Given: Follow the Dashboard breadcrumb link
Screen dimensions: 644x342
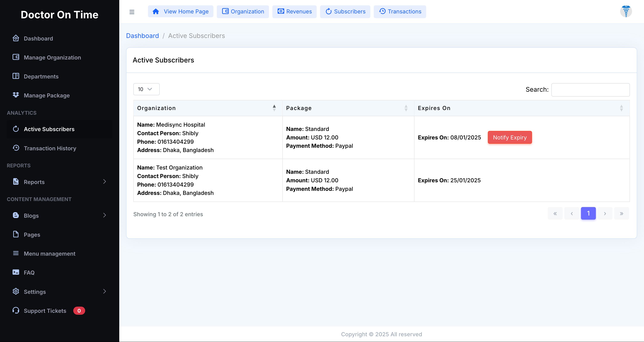Looking at the screenshot, I should point(142,36).
